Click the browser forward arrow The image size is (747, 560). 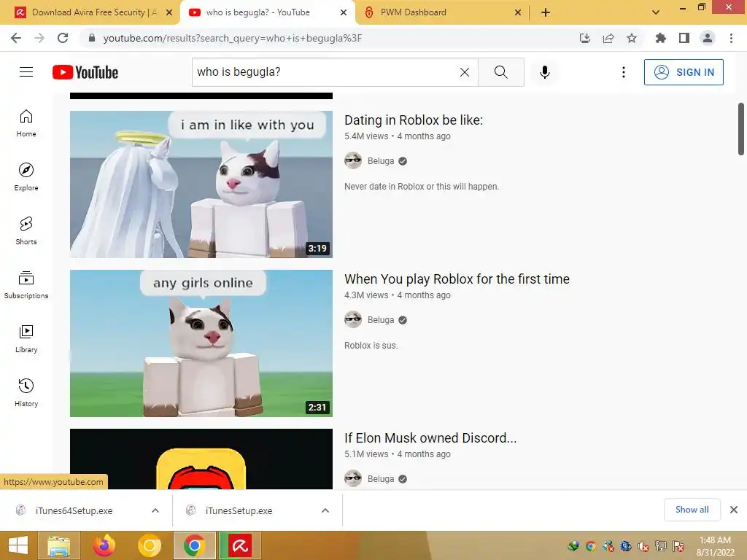[x=39, y=38]
